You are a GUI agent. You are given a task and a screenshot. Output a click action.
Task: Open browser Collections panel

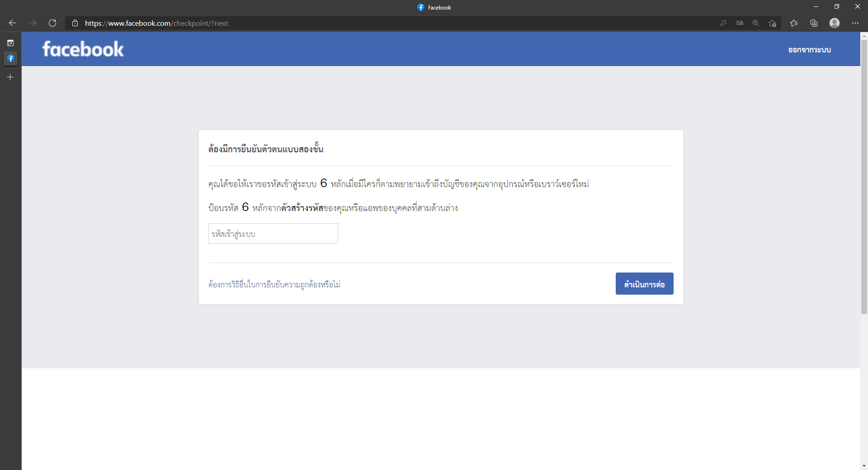814,23
